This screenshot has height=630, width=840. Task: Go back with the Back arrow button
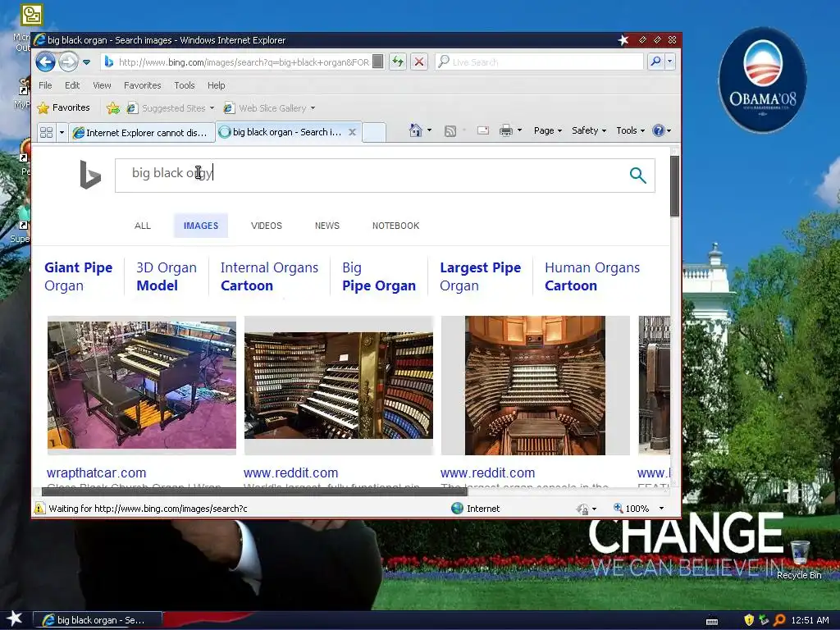pyautogui.click(x=46, y=62)
